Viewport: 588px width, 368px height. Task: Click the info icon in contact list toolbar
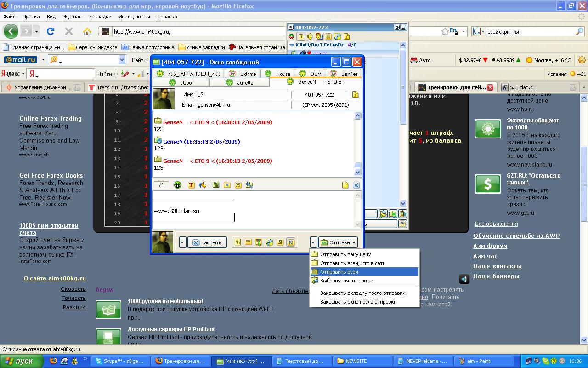[347, 36]
